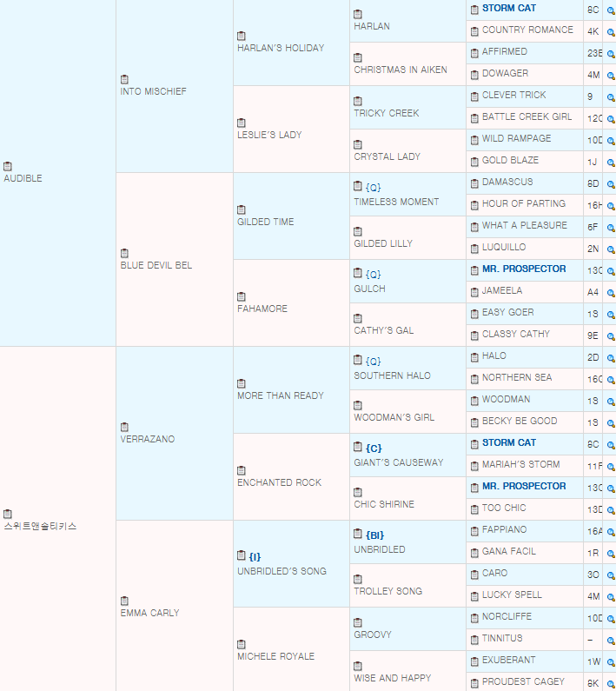
Task: Click the clipboard icon beside GOLD BLAZE
Action: [474, 162]
